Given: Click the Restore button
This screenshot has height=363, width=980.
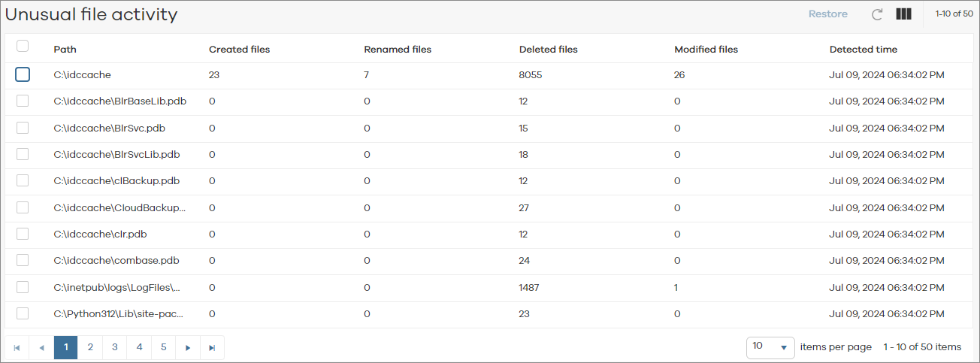Looking at the screenshot, I should point(827,14).
